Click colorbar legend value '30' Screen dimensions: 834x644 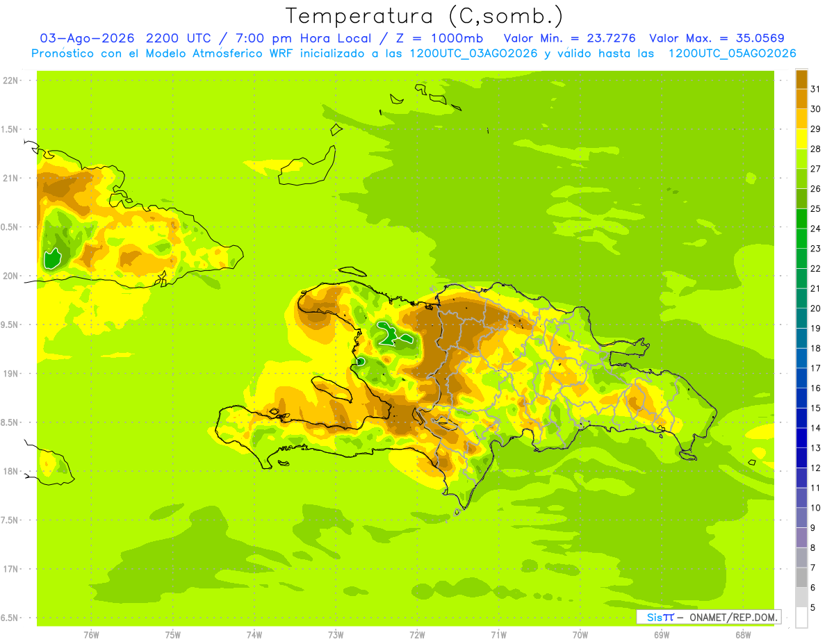[815, 109]
